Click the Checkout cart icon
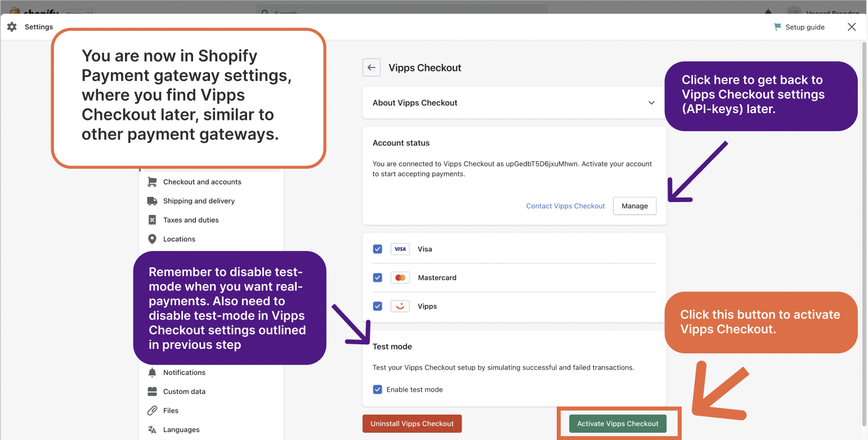 click(152, 182)
